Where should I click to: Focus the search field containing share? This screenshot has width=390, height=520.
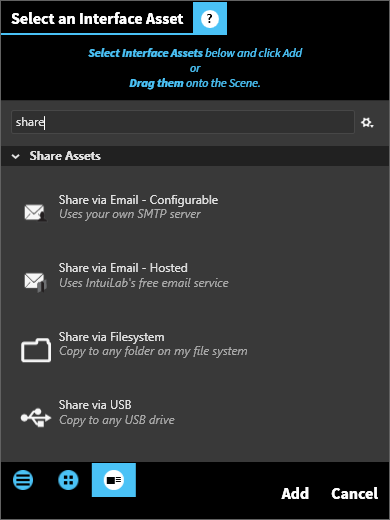(x=183, y=122)
